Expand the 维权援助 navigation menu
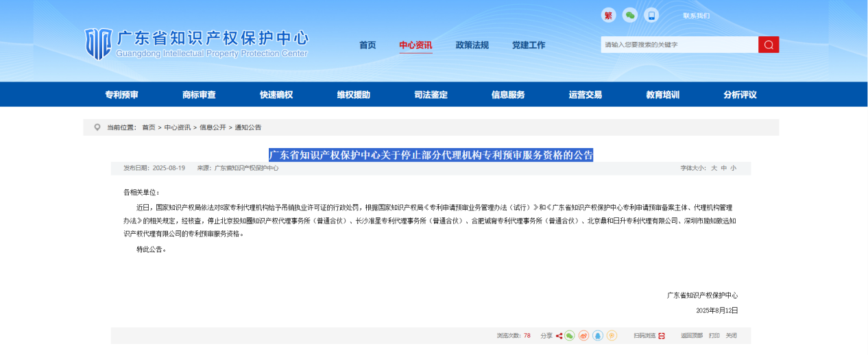 pyautogui.click(x=353, y=95)
